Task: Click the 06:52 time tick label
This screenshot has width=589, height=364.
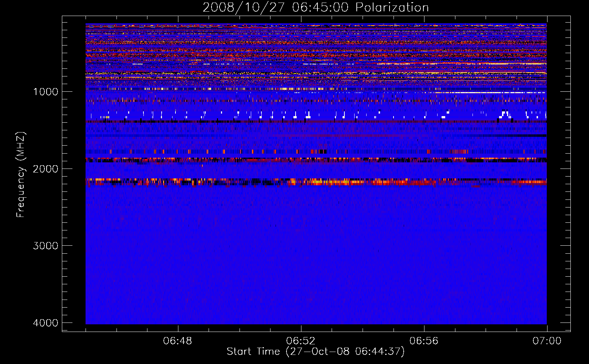Action: click(301, 341)
